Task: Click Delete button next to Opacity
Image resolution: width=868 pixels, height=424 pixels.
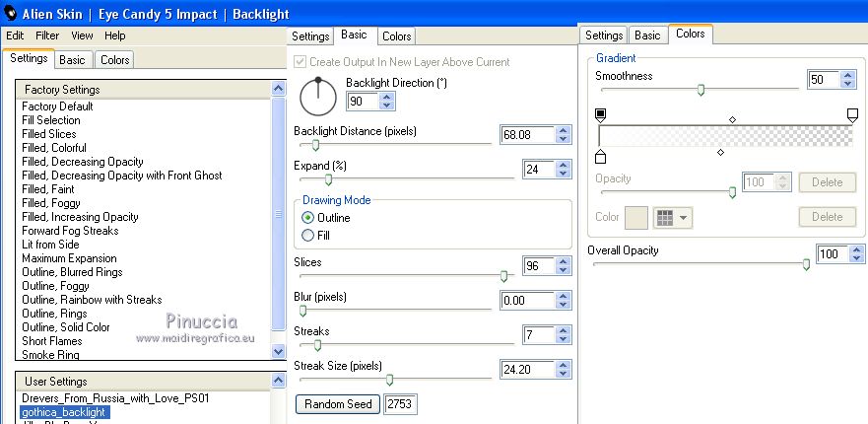Action: tap(827, 182)
